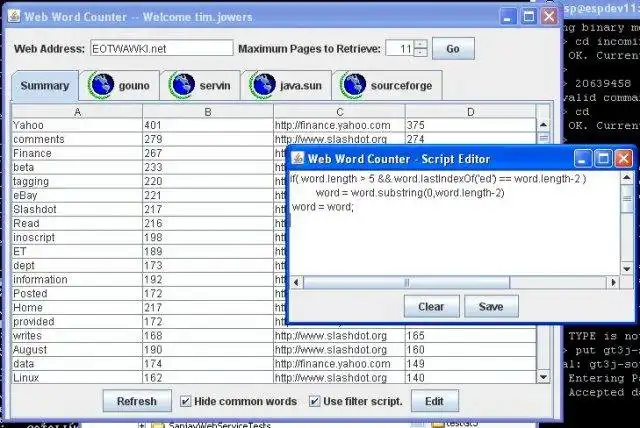
Task: Click the Maximum Pages to Retrieve field
Action: coord(400,49)
